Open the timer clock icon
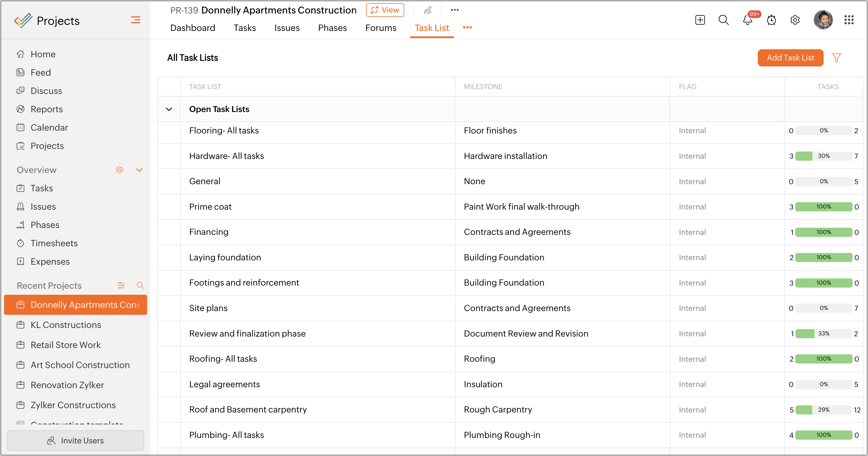Image resolution: width=868 pixels, height=456 pixels. coord(771,20)
